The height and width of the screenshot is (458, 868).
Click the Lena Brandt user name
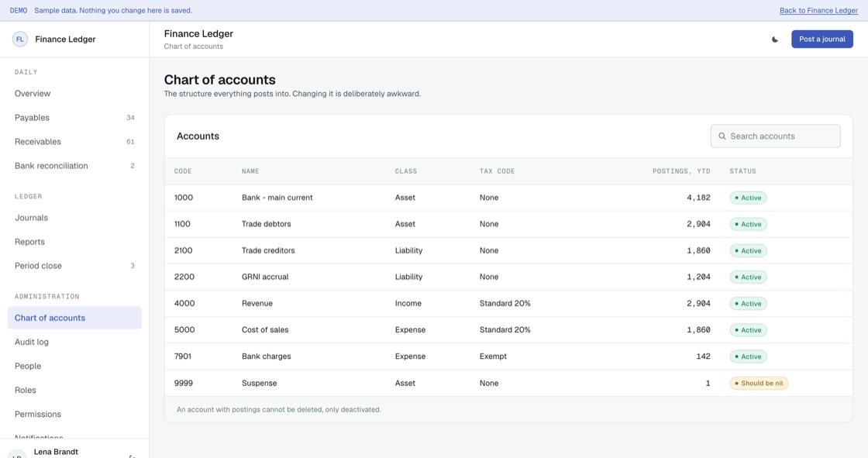pos(56,452)
